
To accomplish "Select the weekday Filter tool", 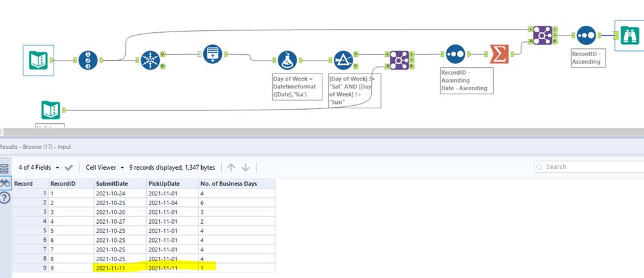I will pyautogui.click(x=344, y=61).
